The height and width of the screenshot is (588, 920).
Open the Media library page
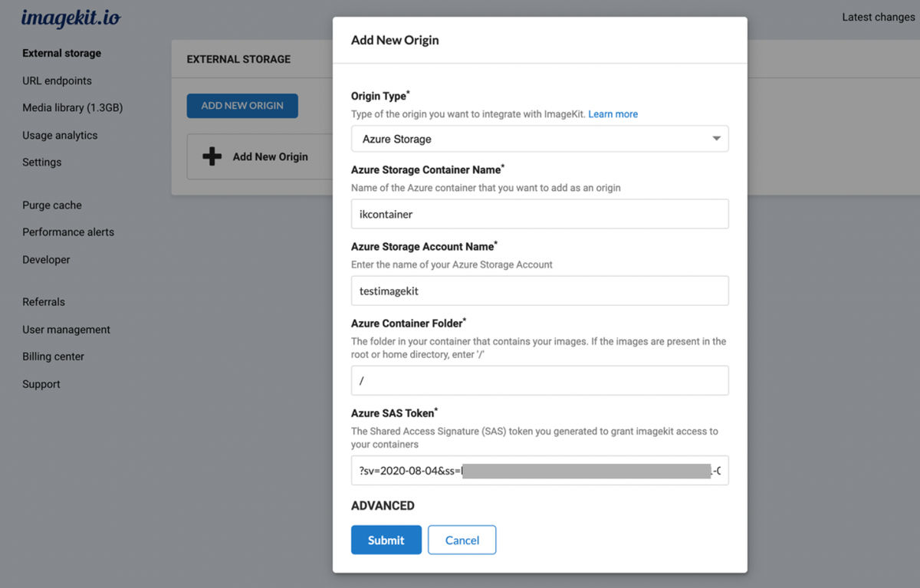[71, 107]
